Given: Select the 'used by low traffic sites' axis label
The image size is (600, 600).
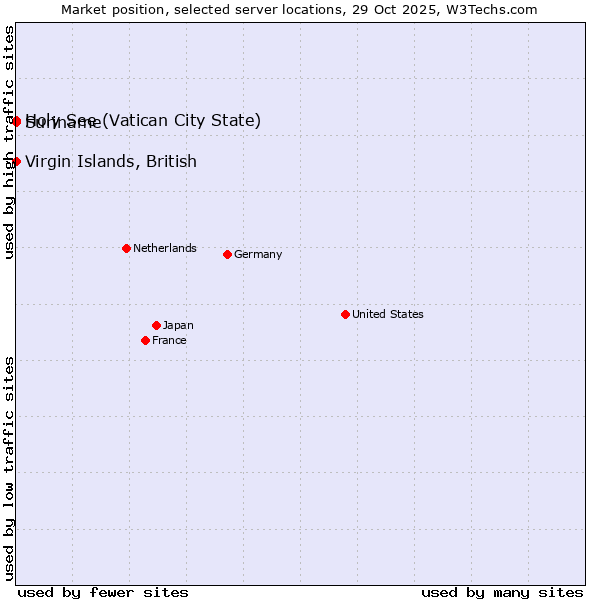Looking at the screenshot, I should coord(9,467).
